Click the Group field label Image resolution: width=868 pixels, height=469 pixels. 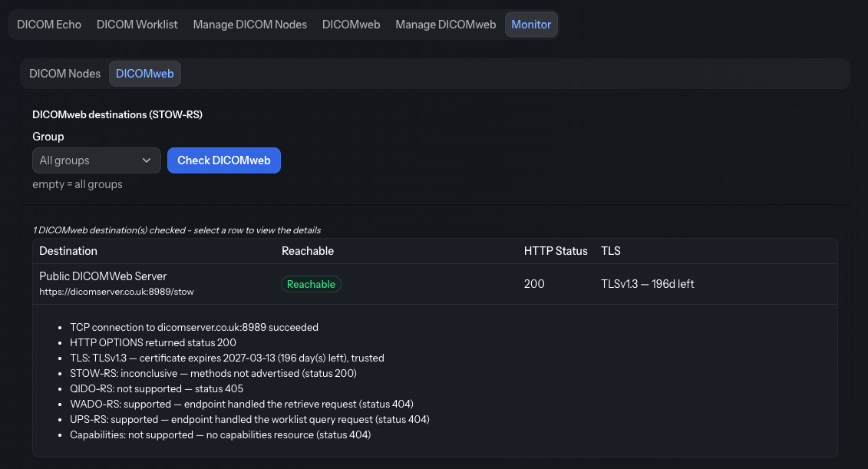(x=48, y=136)
